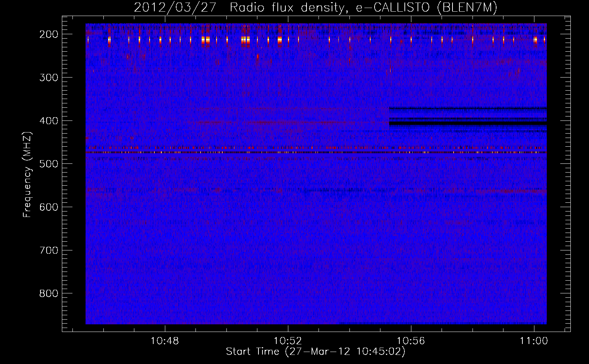Click the "400" frequency tick label
The width and height of the screenshot is (589, 364).
[49, 121]
